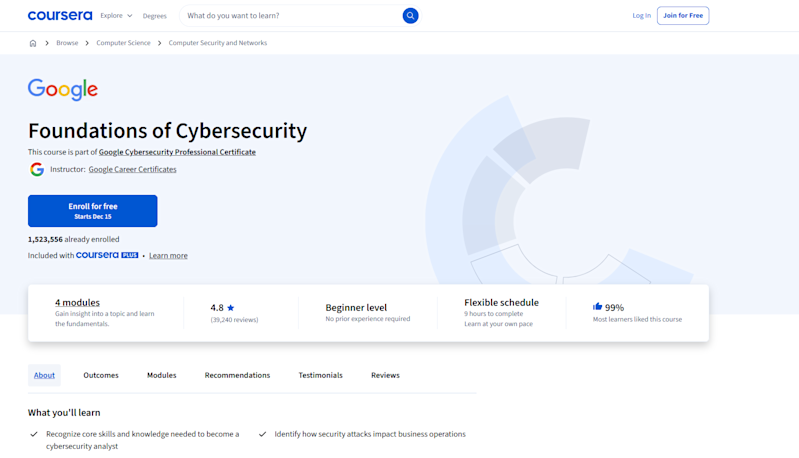799x458 pixels.
Task: Switch to the Modules tab
Action: 162,375
